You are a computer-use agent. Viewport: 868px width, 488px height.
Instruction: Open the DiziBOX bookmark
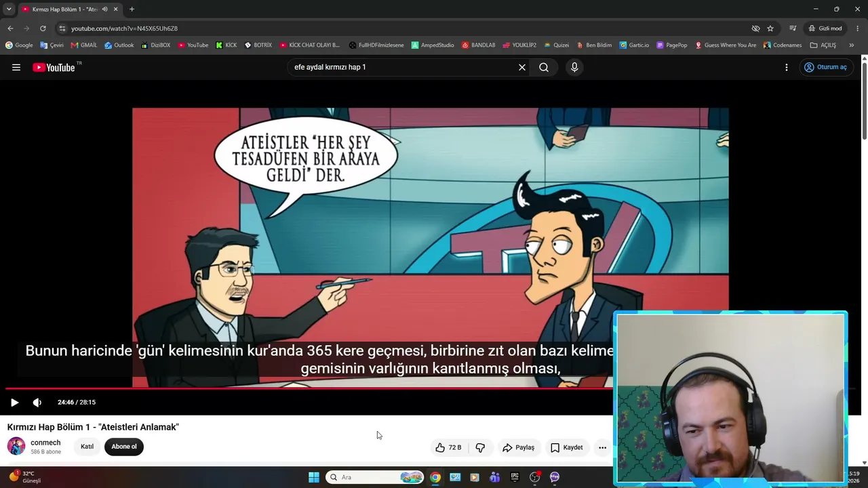156,45
